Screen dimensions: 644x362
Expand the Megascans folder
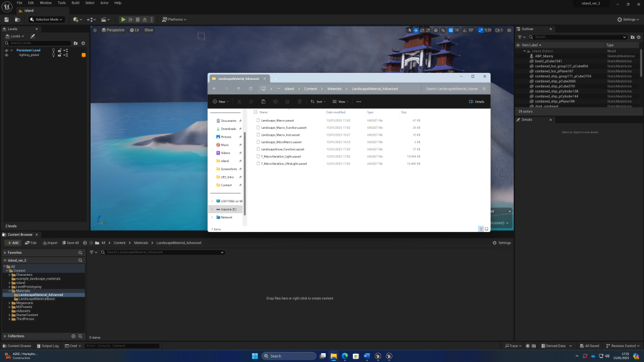click(9, 303)
